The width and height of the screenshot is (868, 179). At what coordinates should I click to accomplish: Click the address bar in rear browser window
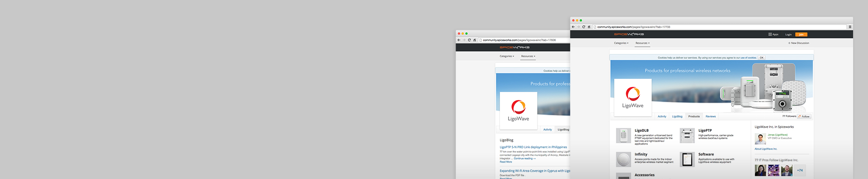click(x=524, y=40)
